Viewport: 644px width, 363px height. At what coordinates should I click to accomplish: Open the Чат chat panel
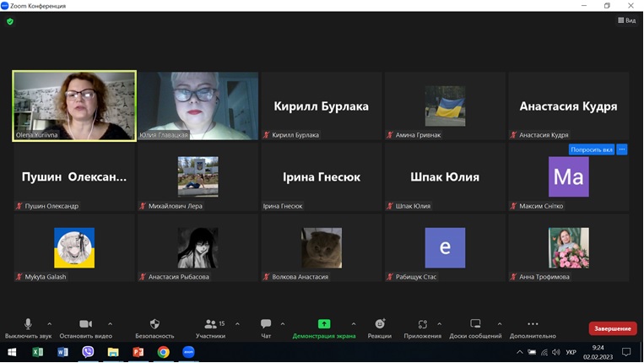tap(266, 328)
